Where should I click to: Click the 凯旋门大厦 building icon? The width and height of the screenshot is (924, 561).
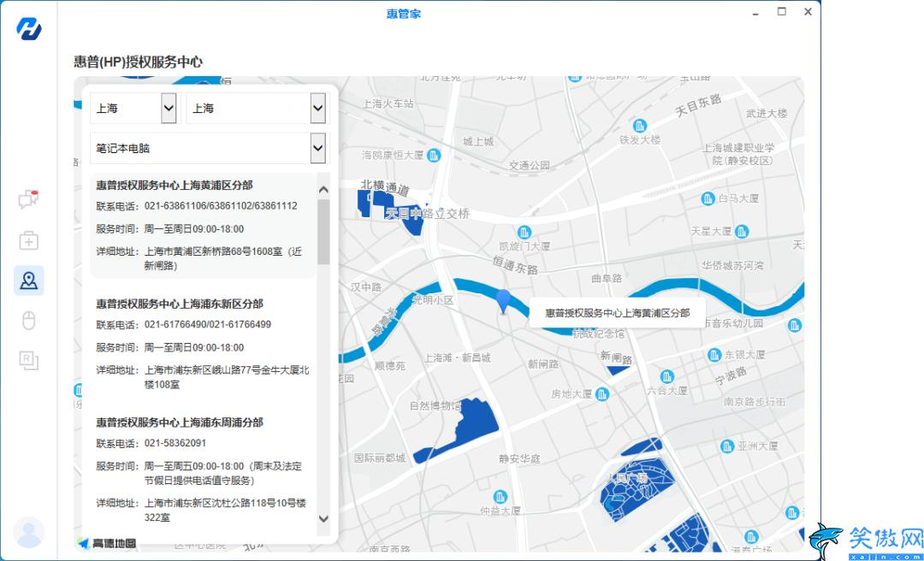(524, 232)
